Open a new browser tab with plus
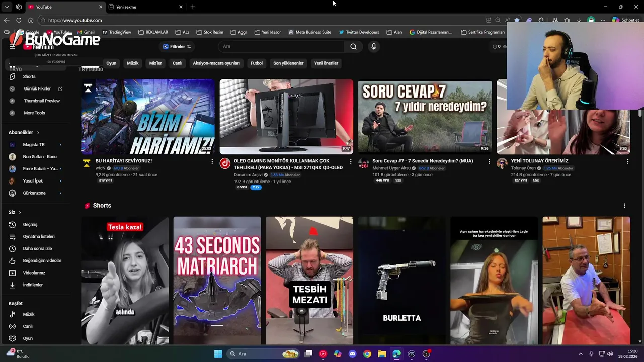 193,7
